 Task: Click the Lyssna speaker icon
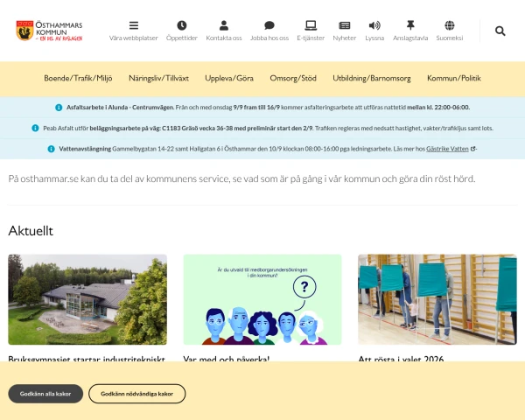pos(374,25)
